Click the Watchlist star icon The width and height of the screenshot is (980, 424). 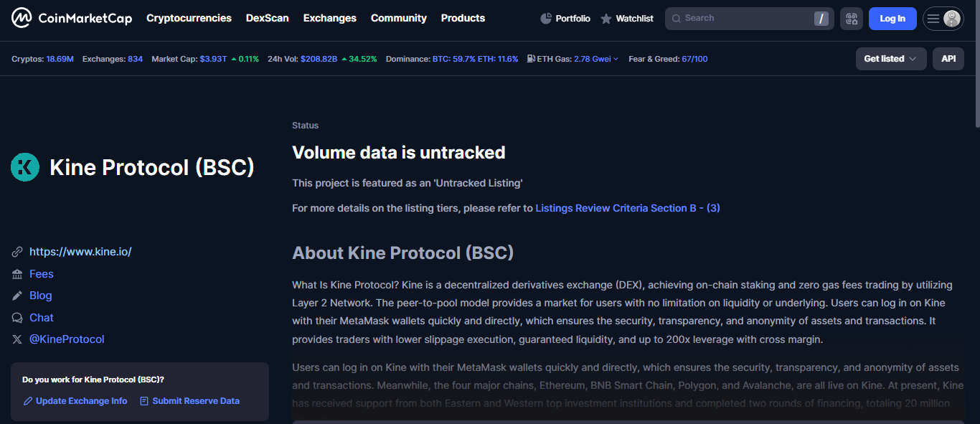(606, 19)
